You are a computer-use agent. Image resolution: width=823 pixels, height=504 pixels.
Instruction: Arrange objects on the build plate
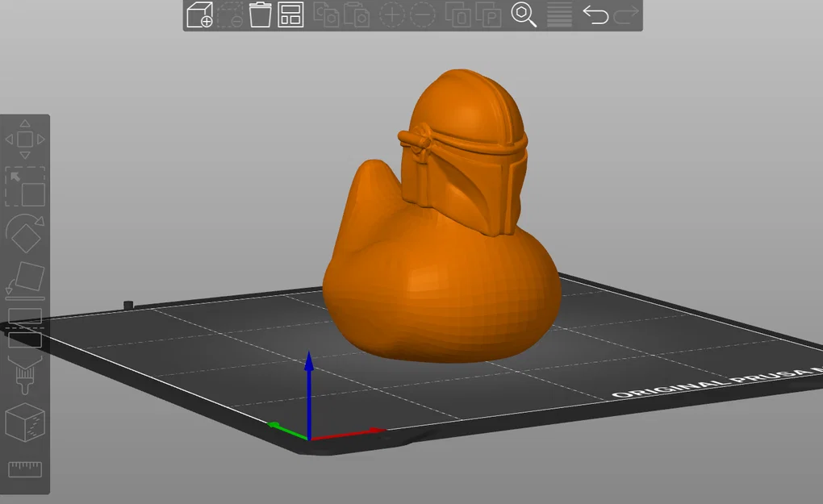290,15
